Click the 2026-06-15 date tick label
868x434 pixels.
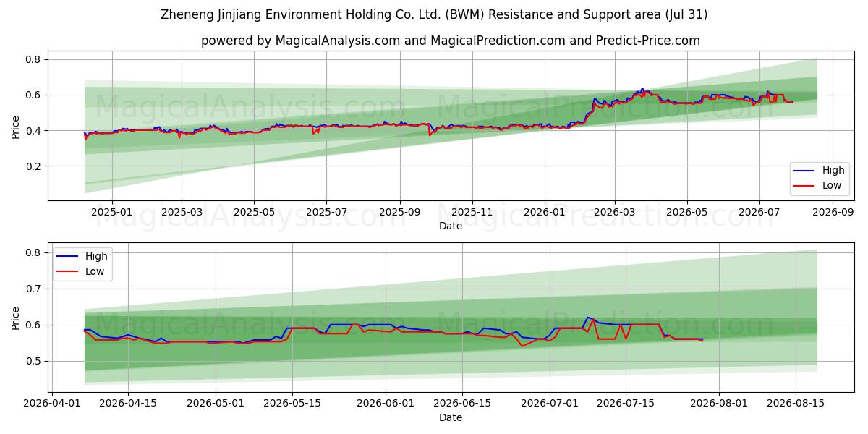[462, 404]
